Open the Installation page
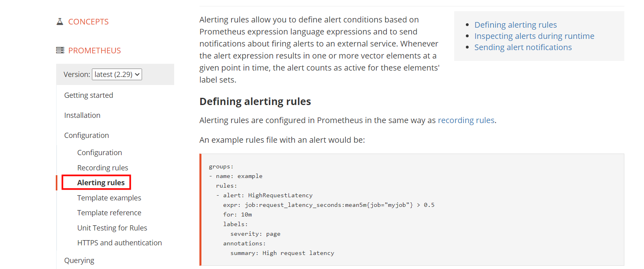Screen dimensions: 644x269 [x=82, y=115]
